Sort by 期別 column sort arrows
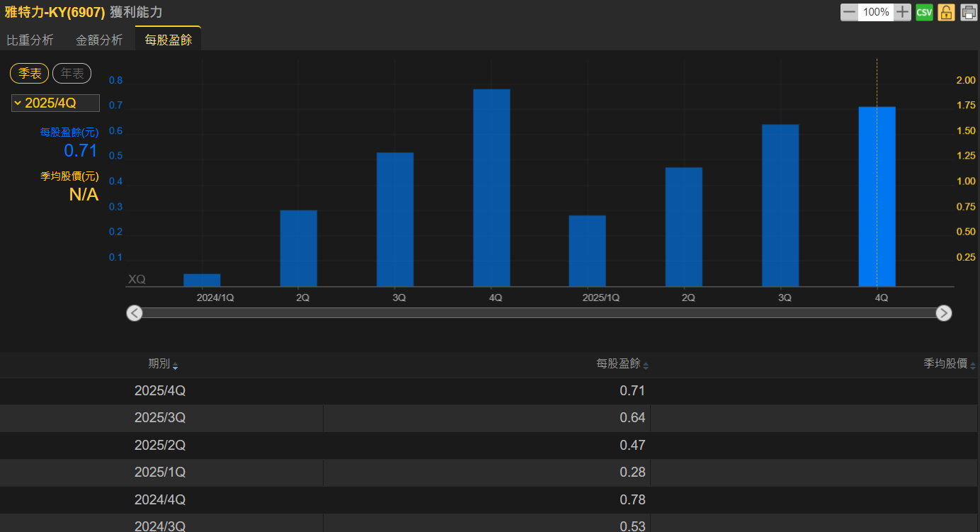The height and width of the screenshot is (532, 980). pos(175,366)
